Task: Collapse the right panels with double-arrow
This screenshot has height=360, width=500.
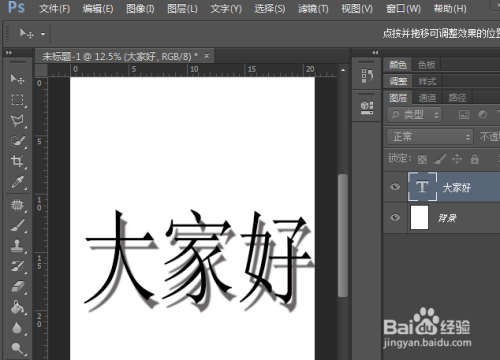Action: (375, 53)
